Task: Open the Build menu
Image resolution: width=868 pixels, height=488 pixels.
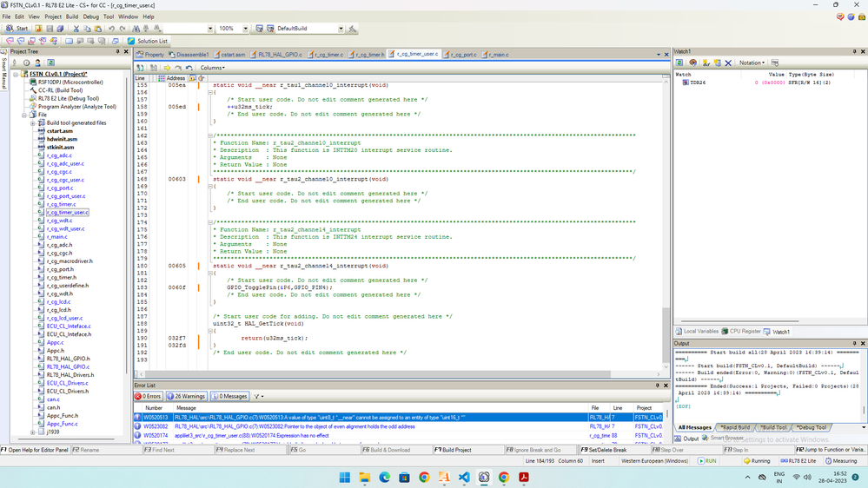Action: point(72,16)
